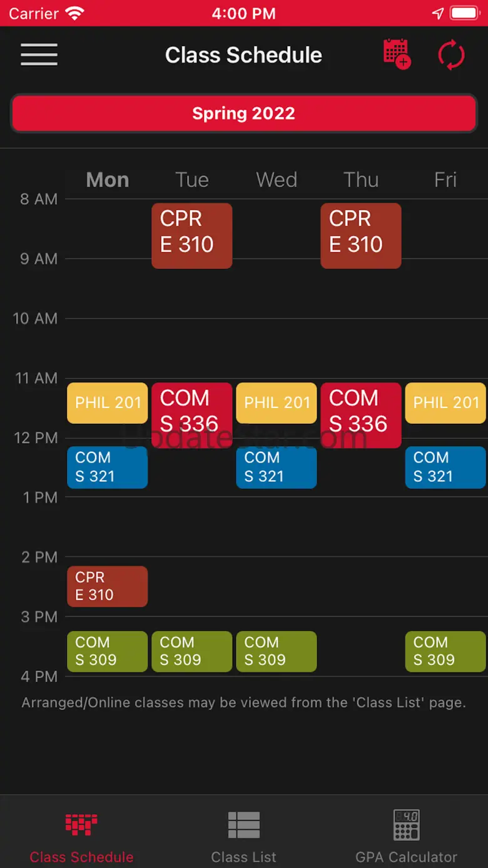Tap the add-to-calendar icon
The width and height of the screenshot is (488, 868).
(x=397, y=54)
